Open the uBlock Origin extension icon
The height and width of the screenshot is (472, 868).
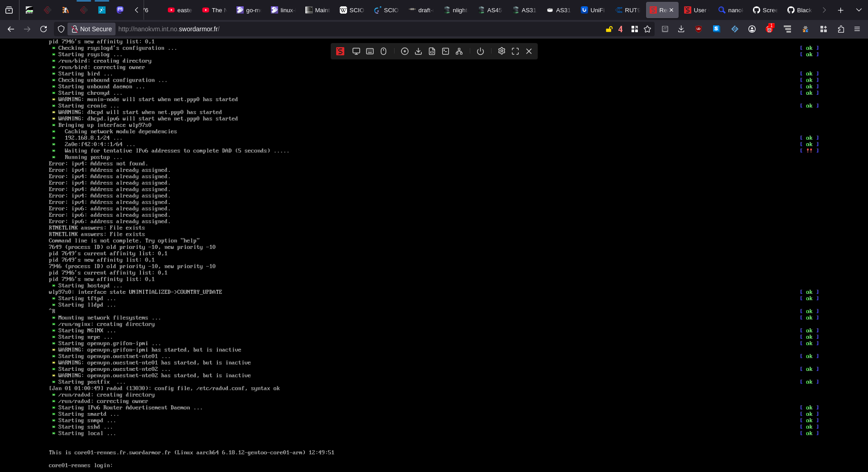[x=698, y=29]
